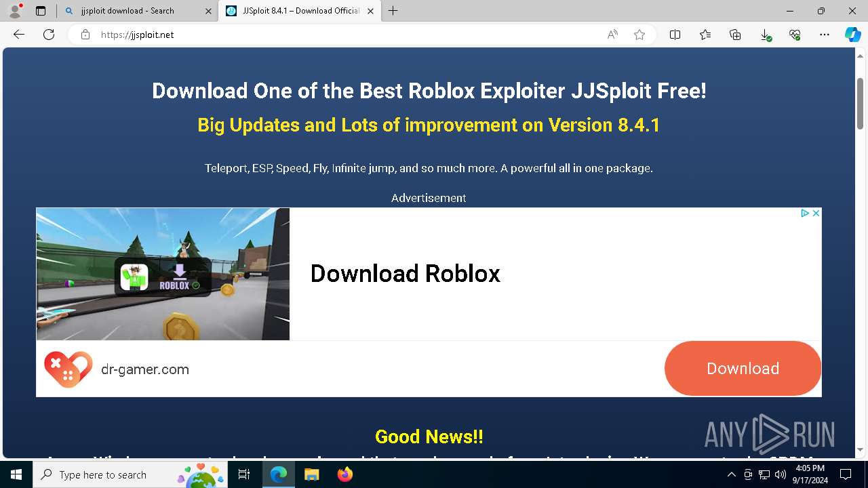Click the page vertical scrollbar thumb
This screenshot has width=868, height=488.
point(860,103)
